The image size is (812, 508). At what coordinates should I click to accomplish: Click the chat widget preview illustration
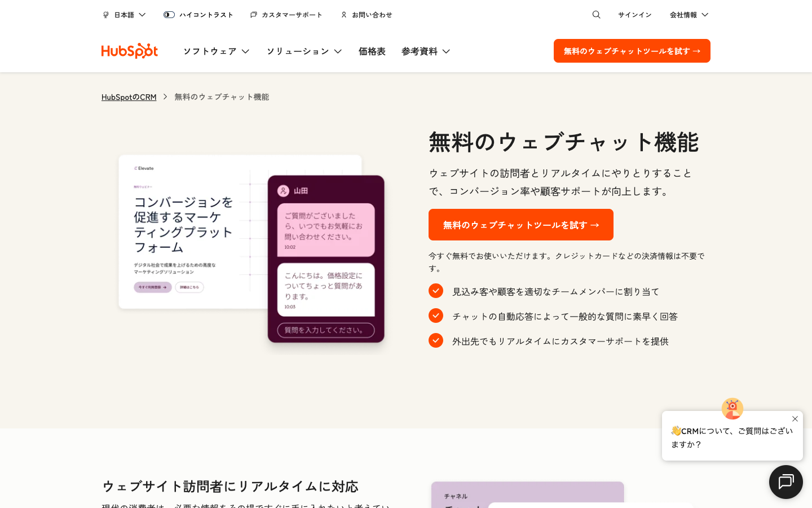tap(325, 259)
